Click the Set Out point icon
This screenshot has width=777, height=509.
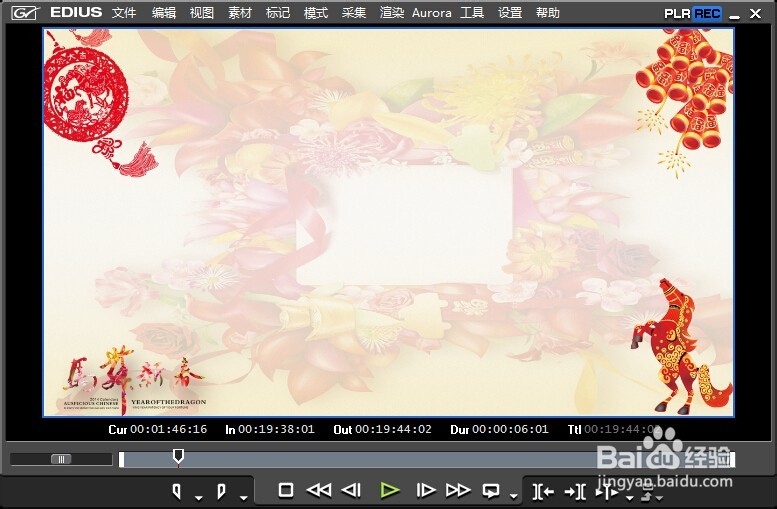point(221,491)
